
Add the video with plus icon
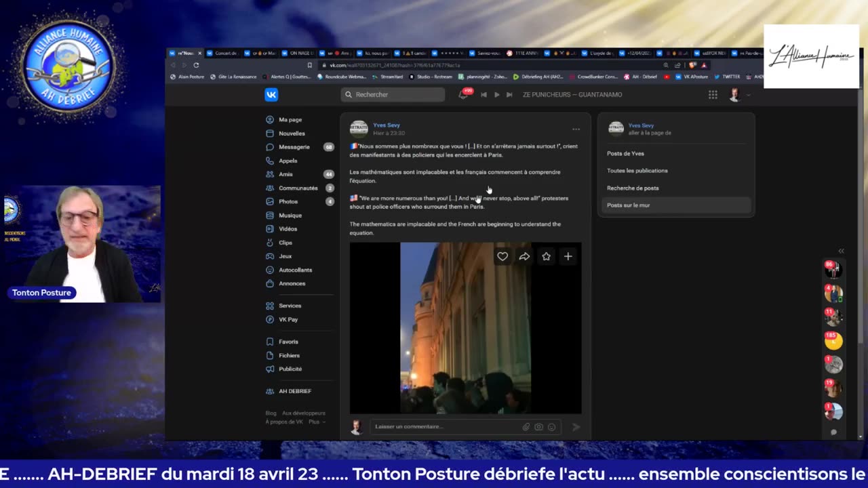coord(568,256)
